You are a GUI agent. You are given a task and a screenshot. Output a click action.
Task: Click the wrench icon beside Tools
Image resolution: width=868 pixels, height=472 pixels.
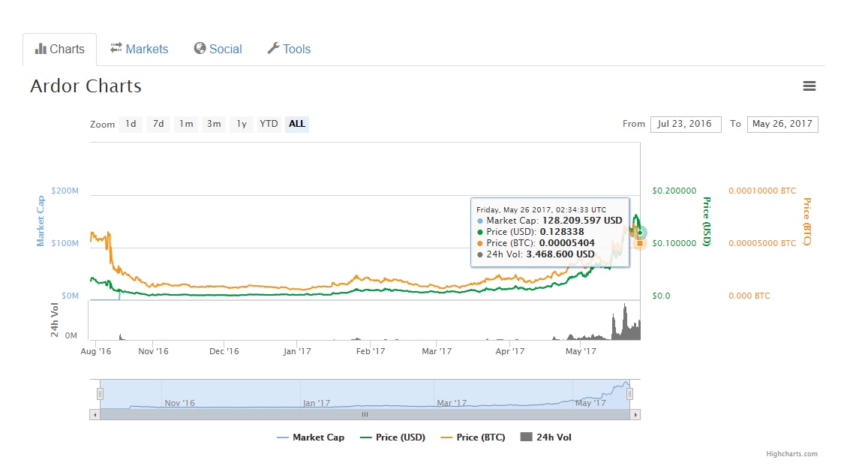coord(274,48)
